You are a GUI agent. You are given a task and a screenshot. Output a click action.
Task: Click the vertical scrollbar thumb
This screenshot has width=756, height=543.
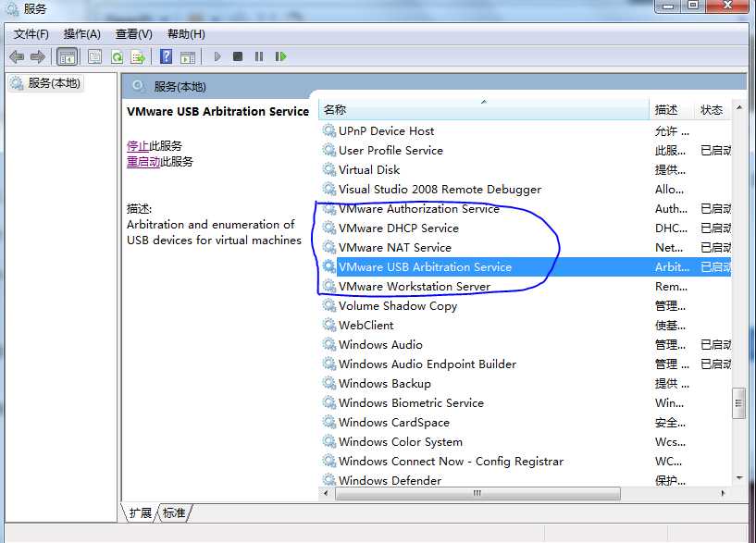tap(738, 403)
